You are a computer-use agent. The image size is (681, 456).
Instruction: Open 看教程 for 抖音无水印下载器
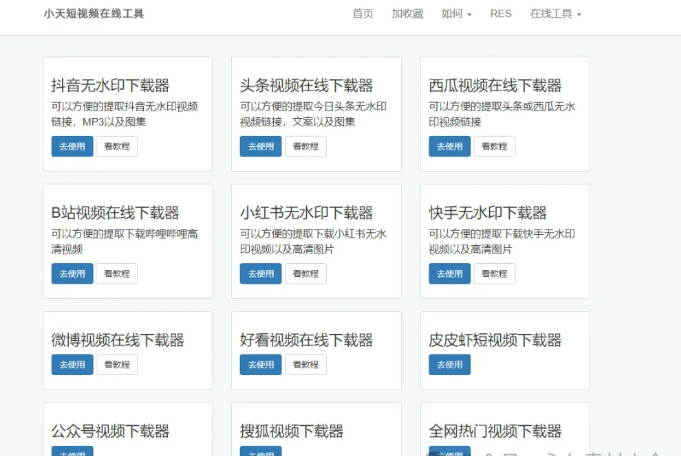click(x=117, y=146)
